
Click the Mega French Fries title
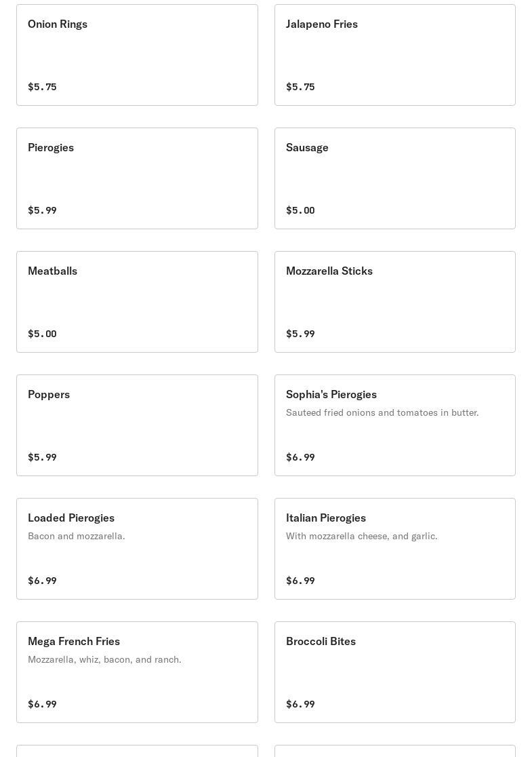[74, 641]
